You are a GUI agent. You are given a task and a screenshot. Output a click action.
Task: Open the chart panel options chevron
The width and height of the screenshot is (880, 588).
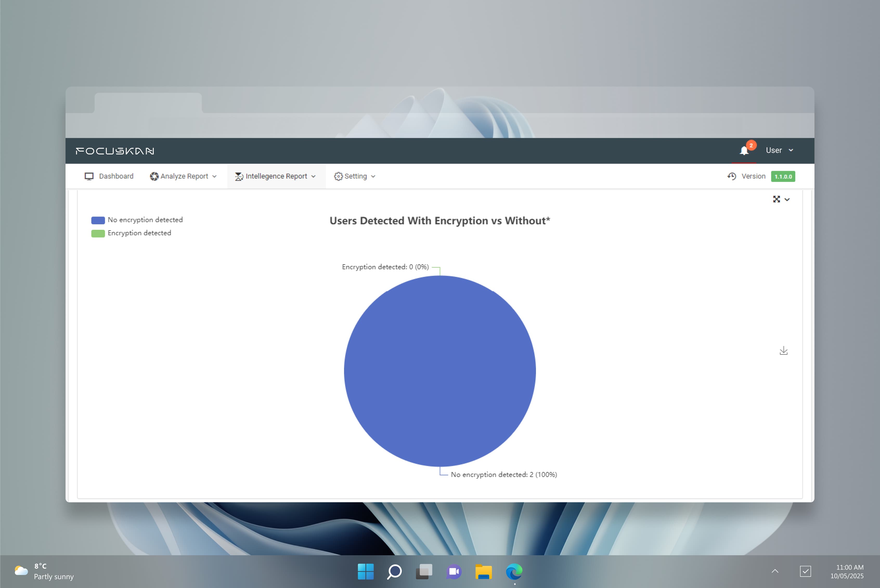click(x=787, y=199)
